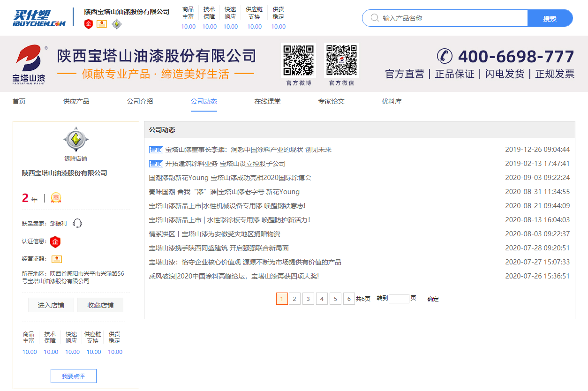588x391 pixels.
Task: Open article 情系洪区 安徽受灾地区捐赠物资
Action: 215,234
